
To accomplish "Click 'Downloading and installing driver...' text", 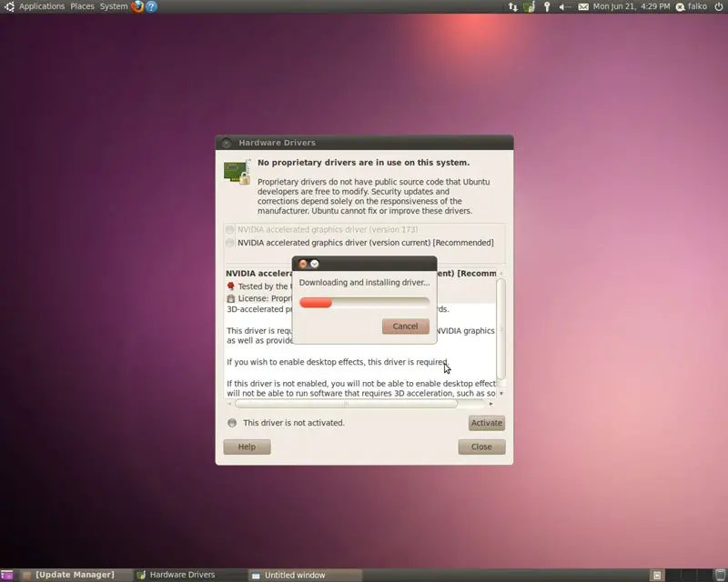I will 365,282.
